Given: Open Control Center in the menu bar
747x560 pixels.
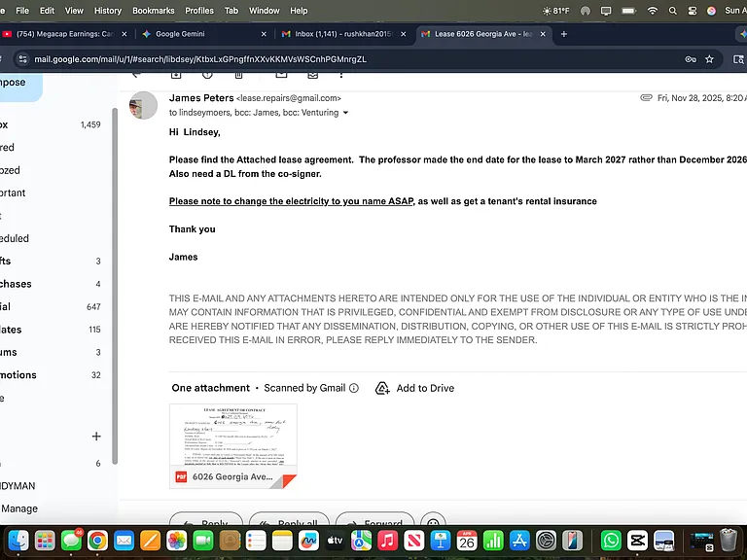Looking at the screenshot, I should point(693,11).
